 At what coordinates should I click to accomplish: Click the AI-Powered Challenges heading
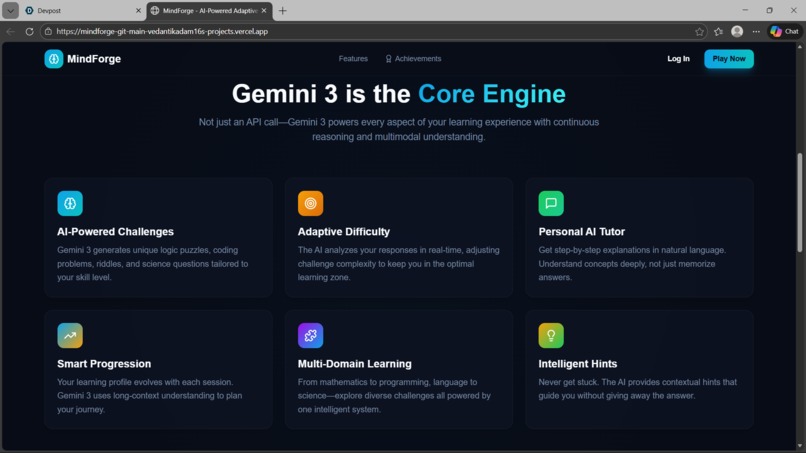pos(115,232)
